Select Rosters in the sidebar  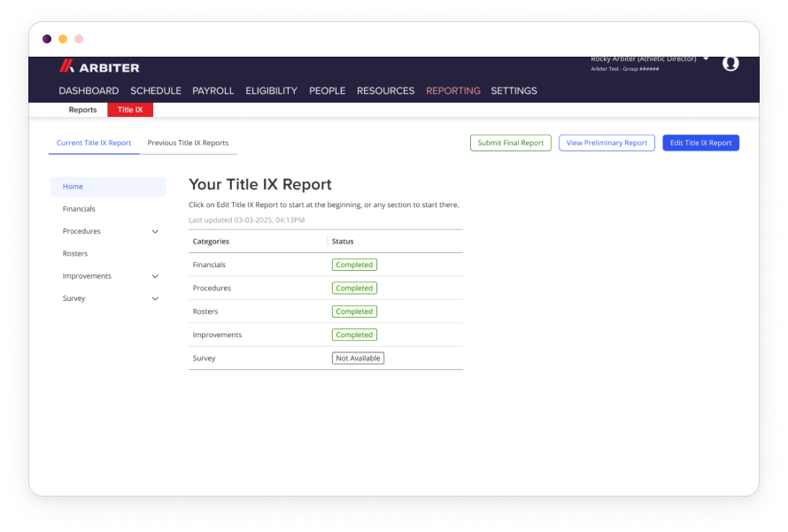coord(75,254)
